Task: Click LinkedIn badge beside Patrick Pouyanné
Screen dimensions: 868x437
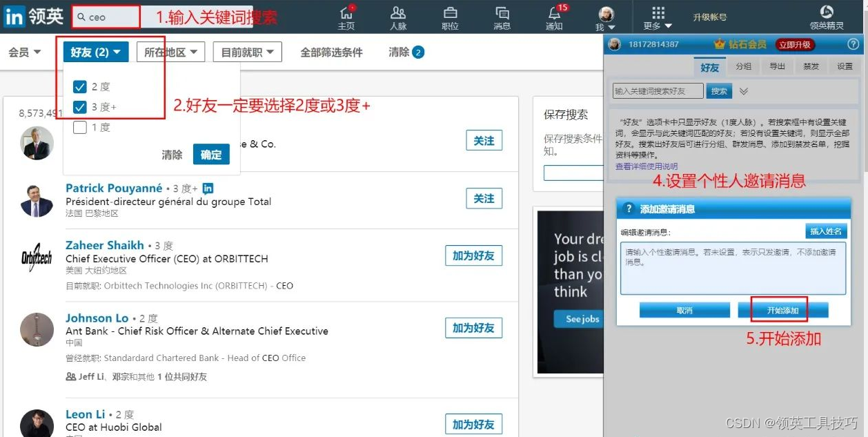Action: tap(208, 188)
